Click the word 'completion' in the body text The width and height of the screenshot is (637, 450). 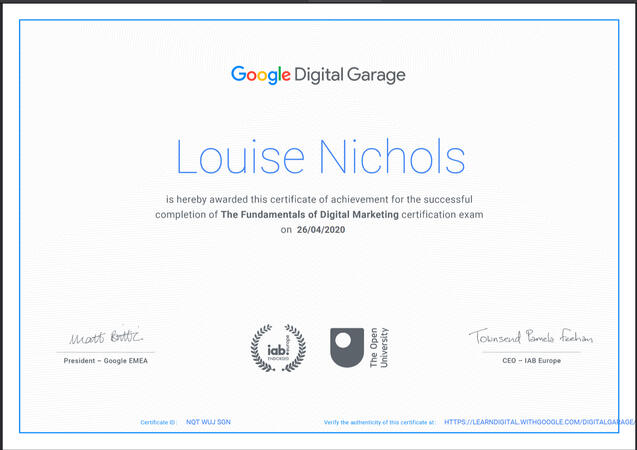coord(185,214)
